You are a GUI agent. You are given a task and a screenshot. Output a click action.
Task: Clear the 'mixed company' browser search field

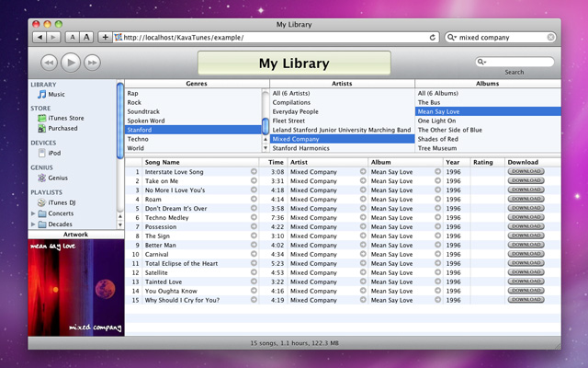[x=550, y=37]
